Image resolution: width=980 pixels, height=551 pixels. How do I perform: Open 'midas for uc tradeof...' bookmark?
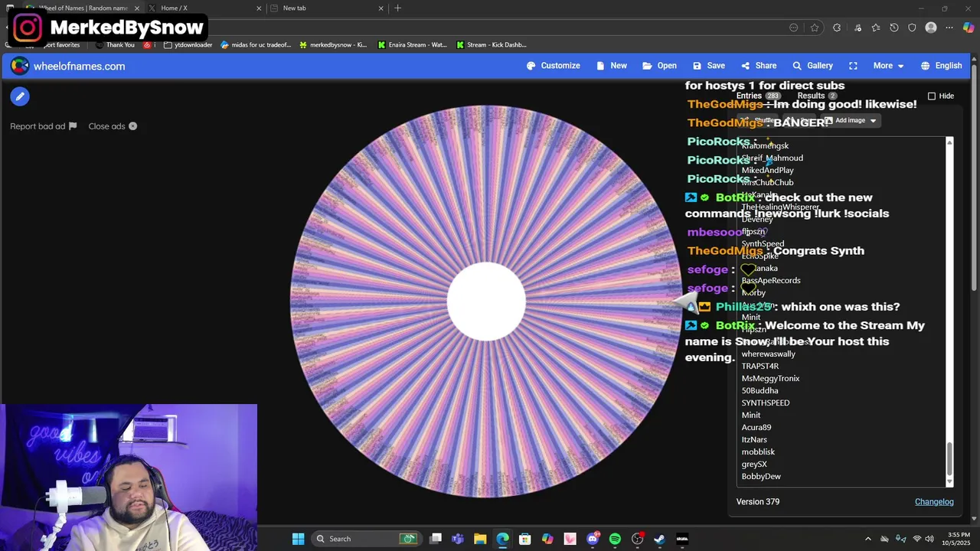pos(256,45)
